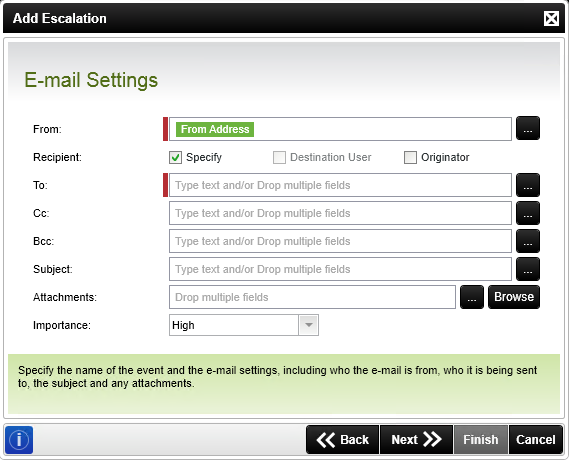
Task: Select the From Address token
Action: pyautogui.click(x=215, y=129)
